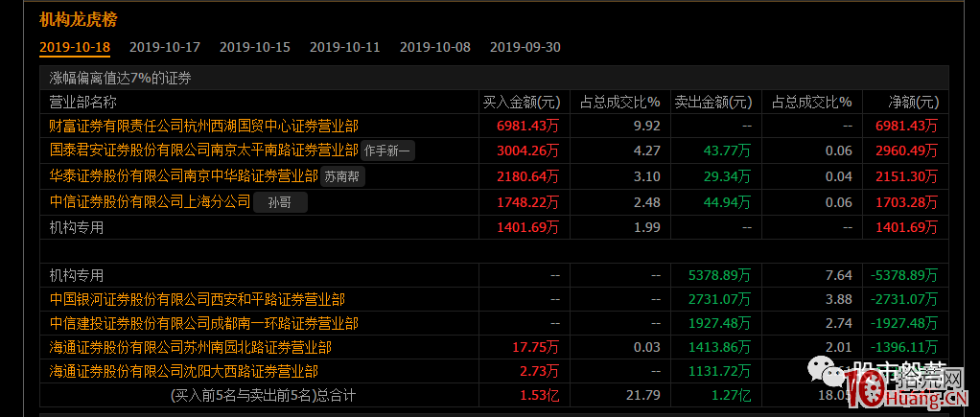
Task: Click total sell amount 1.27亿
Action: [732, 395]
